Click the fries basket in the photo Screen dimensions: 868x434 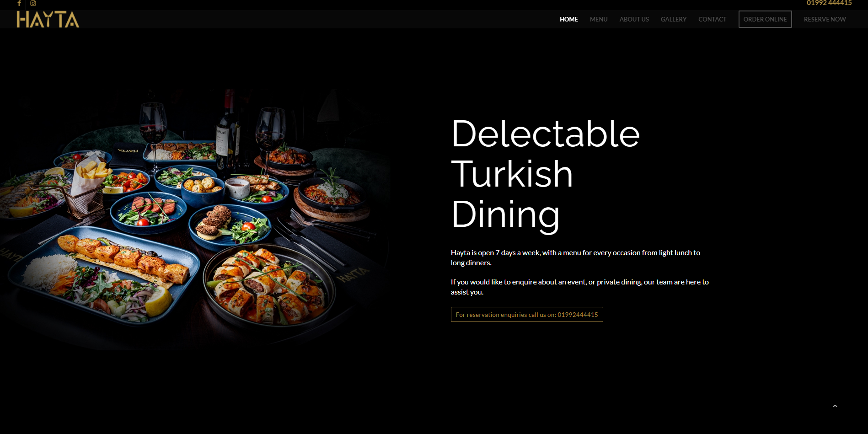point(88,188)
